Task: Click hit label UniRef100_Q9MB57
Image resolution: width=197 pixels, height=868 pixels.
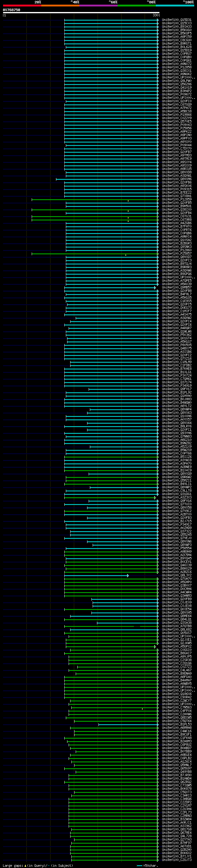Action: click(177, 287)
